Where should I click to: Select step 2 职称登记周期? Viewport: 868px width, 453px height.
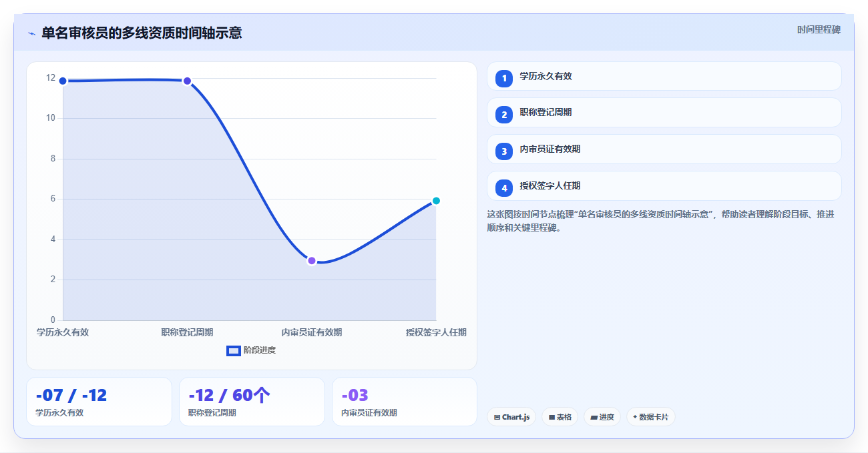(x=664, y=113)
